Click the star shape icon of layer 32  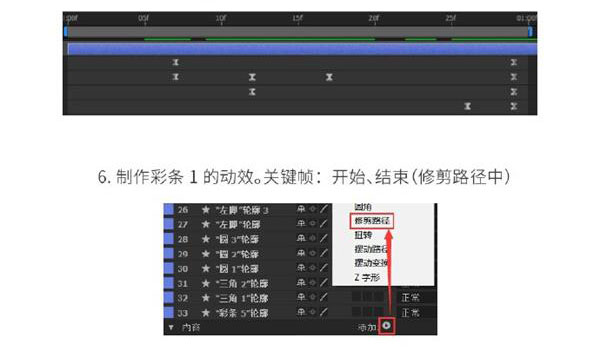[206, 298]
